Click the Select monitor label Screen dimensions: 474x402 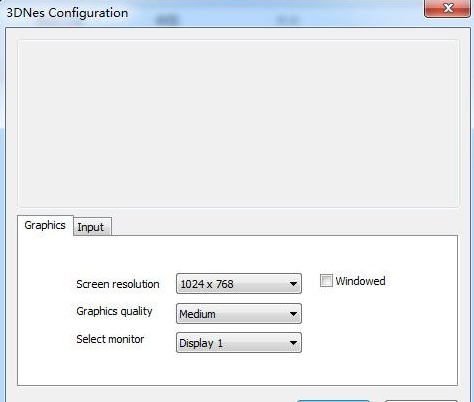(110, 339)
